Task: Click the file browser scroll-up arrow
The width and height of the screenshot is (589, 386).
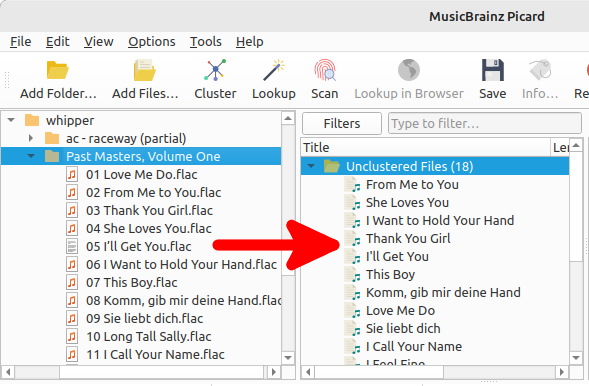Action: tap(288, 119)
